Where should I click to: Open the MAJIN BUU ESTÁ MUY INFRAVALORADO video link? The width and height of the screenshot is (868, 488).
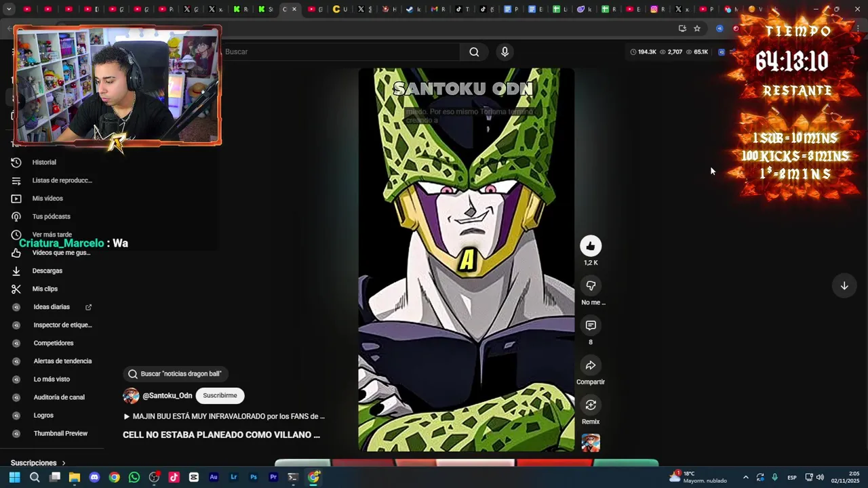point(224,416)
